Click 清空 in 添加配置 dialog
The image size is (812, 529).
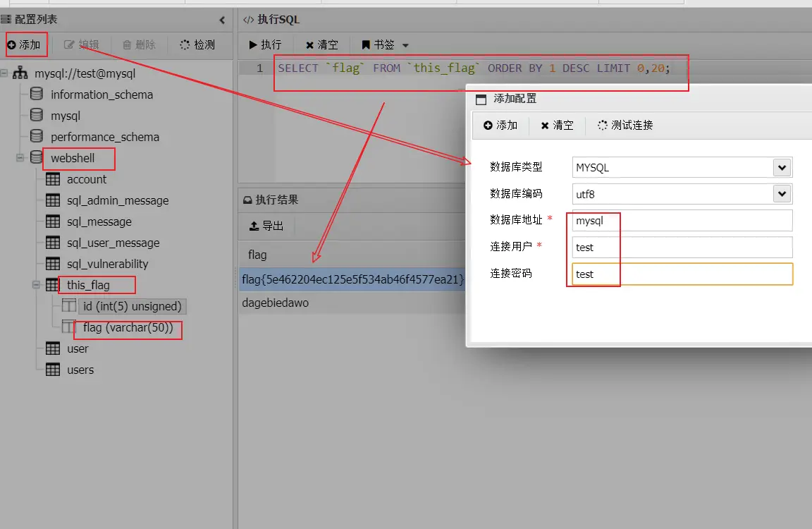click(x=558, y=125)
